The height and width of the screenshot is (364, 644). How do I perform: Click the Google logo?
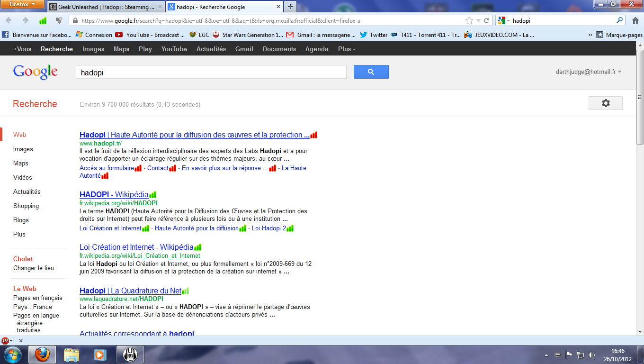point(36,72)
